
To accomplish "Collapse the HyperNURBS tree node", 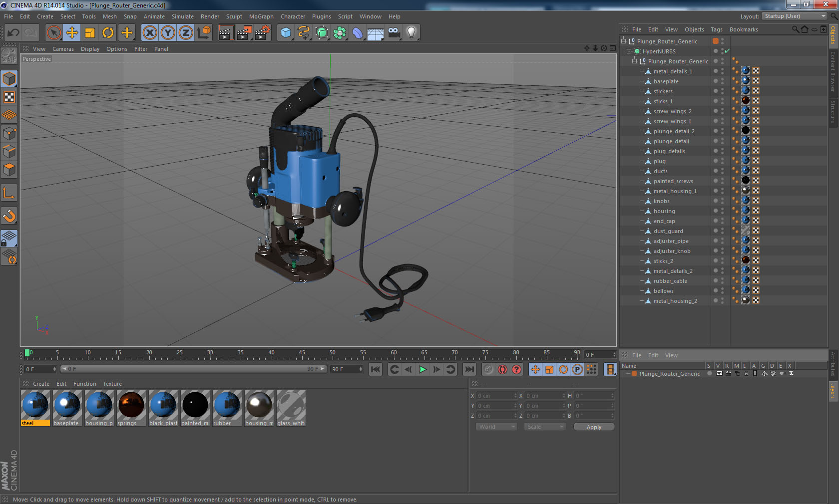I will pyautogui.click(x=629, y=51).
